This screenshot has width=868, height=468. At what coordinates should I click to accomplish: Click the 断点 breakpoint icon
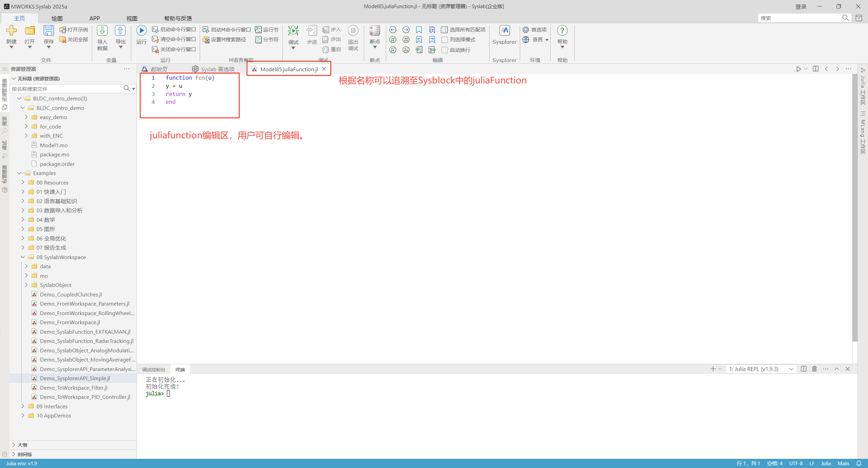[375, 31]
